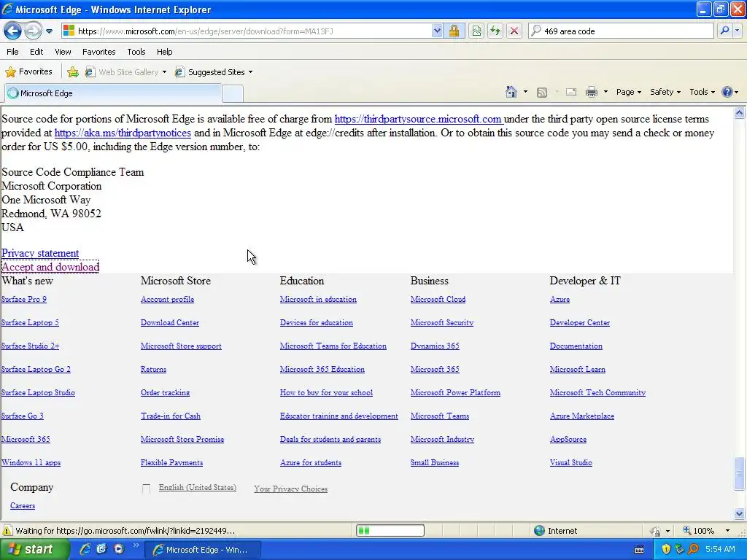Open the Dynamics 365 link

point(435,346)
